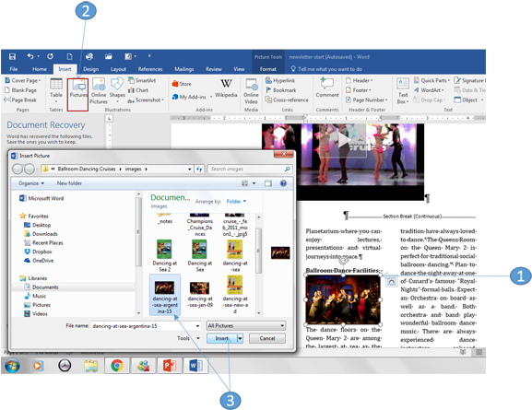
Task: Select Downloads in Favorites list
Action: (41, 234)
